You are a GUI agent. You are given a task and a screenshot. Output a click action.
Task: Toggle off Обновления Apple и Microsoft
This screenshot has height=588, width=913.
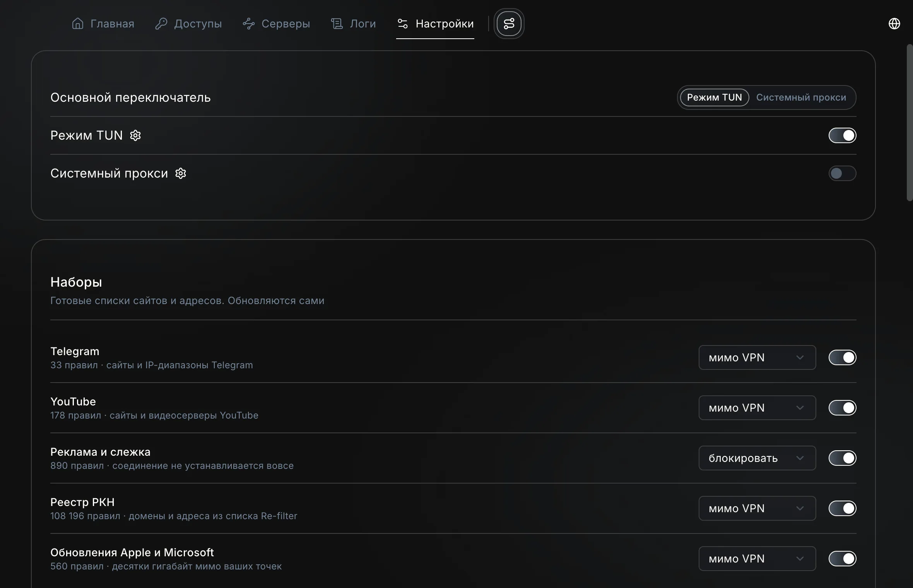(x=842, y=559)
